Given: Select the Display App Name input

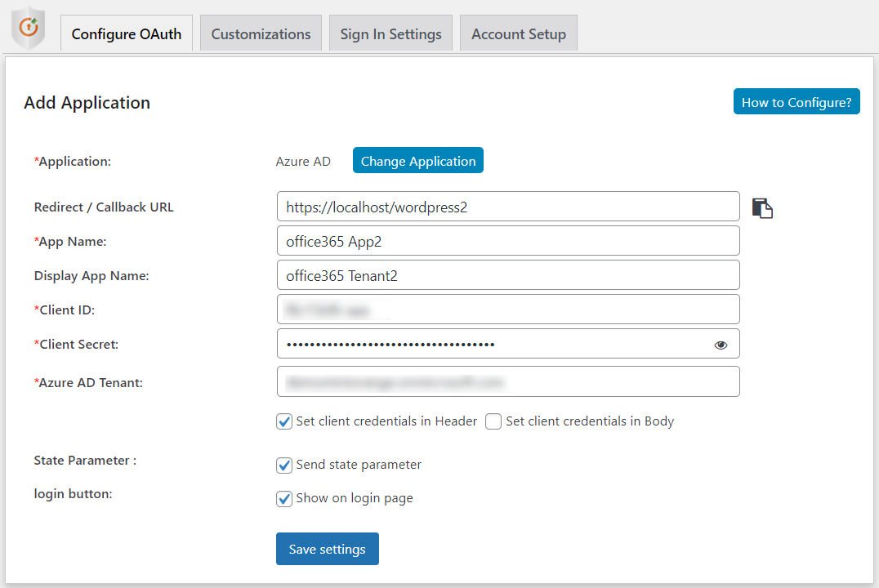Looking at the screenshot, I should click(x=508, y=275).
